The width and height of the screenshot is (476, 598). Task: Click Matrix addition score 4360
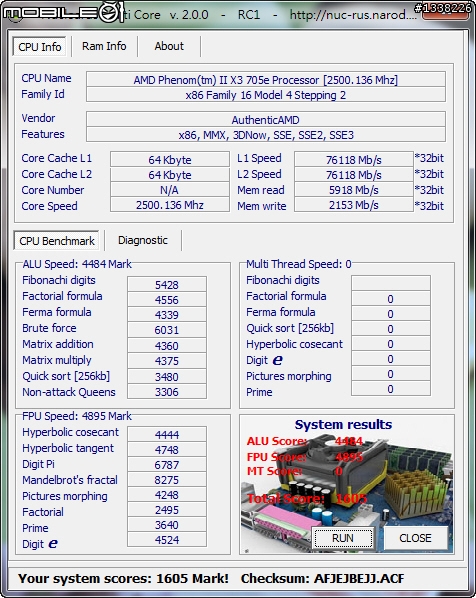pyautogui.click(x=167, y=346)
